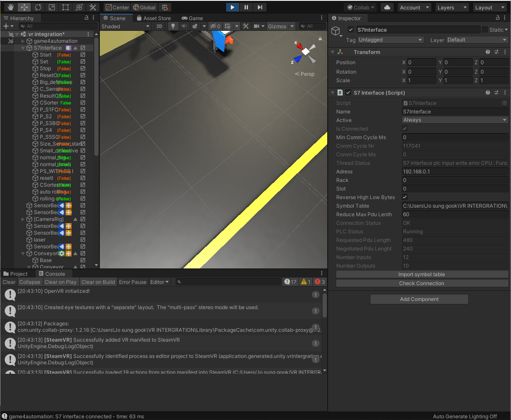Open the custom editor tools icon
The image size is (511, 420).
pyautogui.click(x=93, y=7)
